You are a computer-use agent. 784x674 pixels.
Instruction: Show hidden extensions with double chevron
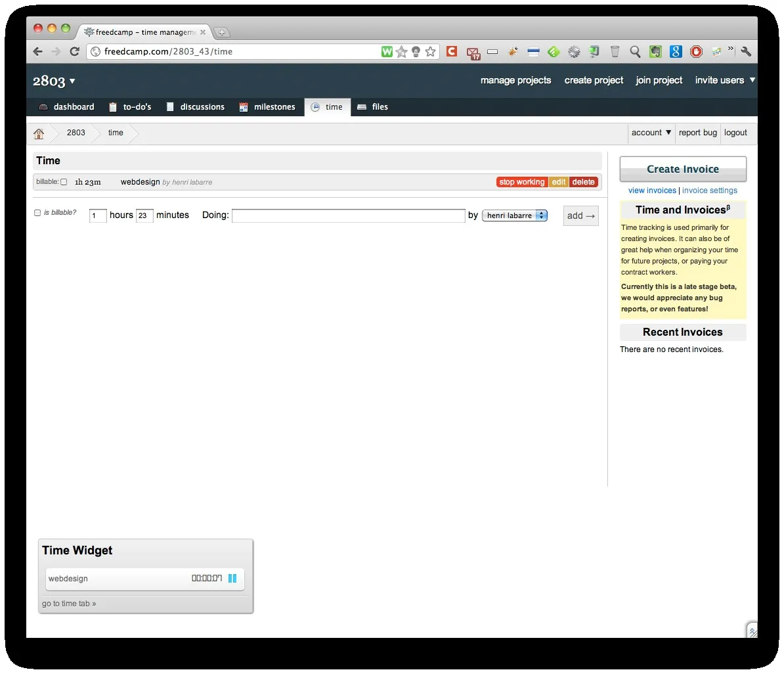click(731, 49)
